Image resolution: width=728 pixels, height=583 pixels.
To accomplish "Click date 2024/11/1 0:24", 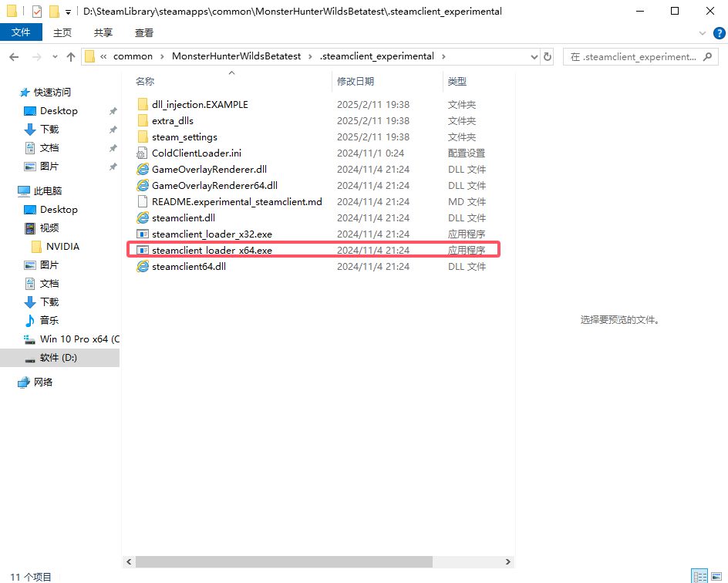I will 370,153.
